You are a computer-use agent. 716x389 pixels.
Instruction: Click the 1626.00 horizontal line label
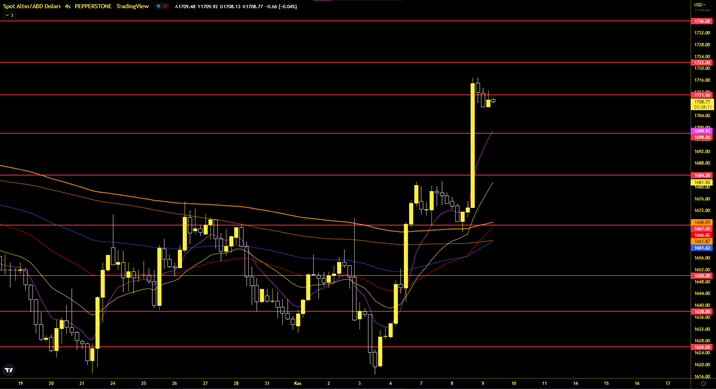(702, 347)
